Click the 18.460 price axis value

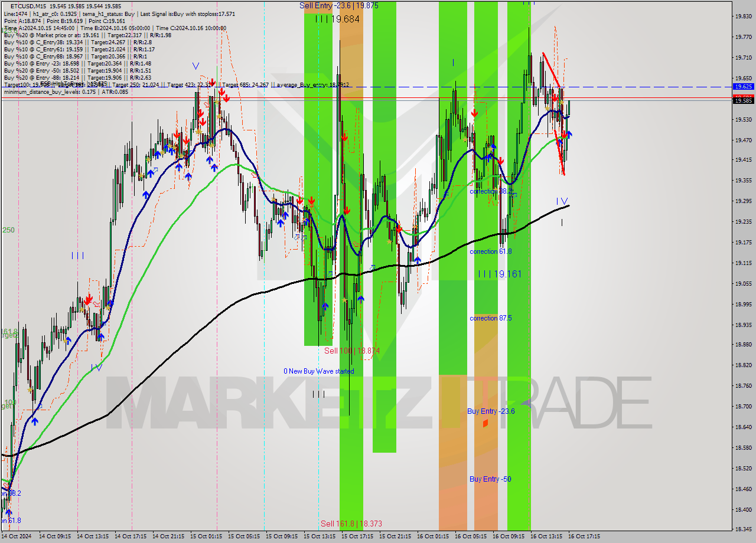tap(743, 489)
